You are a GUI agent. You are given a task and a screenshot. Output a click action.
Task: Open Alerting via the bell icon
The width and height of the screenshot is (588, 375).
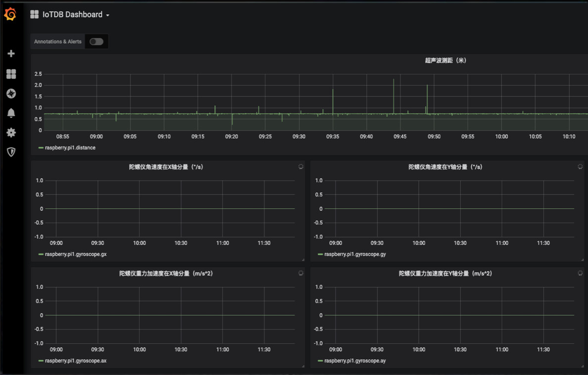pyautogui.click(x=11, y=113)
